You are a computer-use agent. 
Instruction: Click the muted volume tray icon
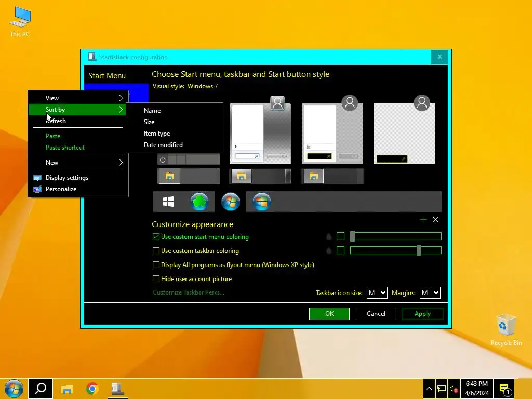(x=454, y=389)
